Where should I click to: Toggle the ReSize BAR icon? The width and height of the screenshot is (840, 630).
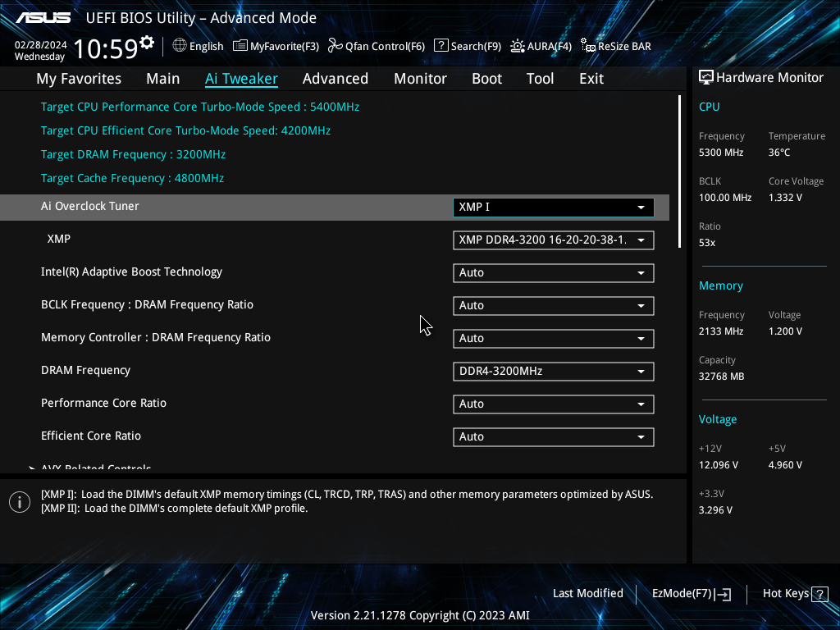pyautogui.click(x=588, y=46)
